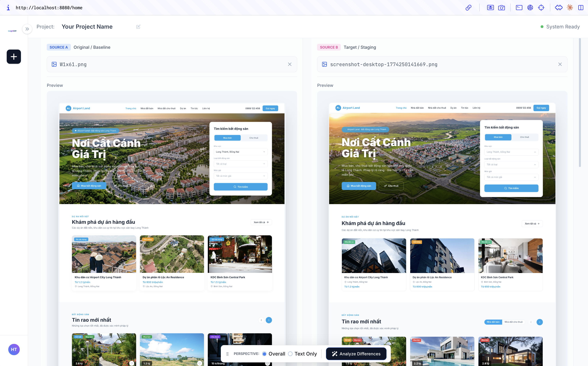Screen dimensions: 588x366
Task: Click the image upload icon in toolbar
Action: click(490, 8)
